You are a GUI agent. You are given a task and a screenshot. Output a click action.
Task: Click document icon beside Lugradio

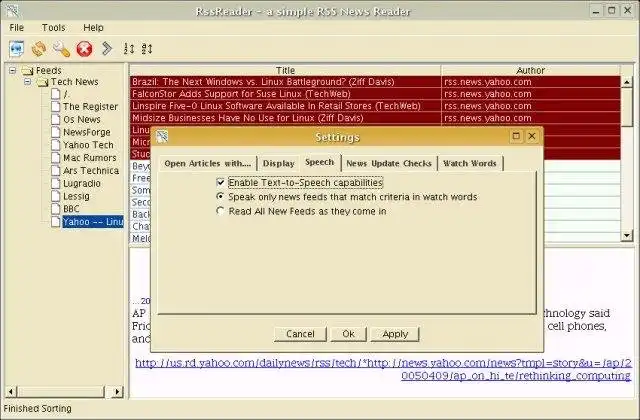56,183
